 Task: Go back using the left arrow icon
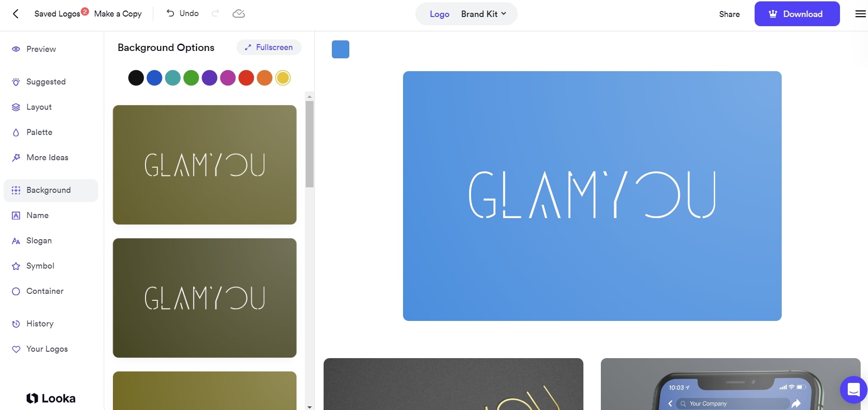16,14
